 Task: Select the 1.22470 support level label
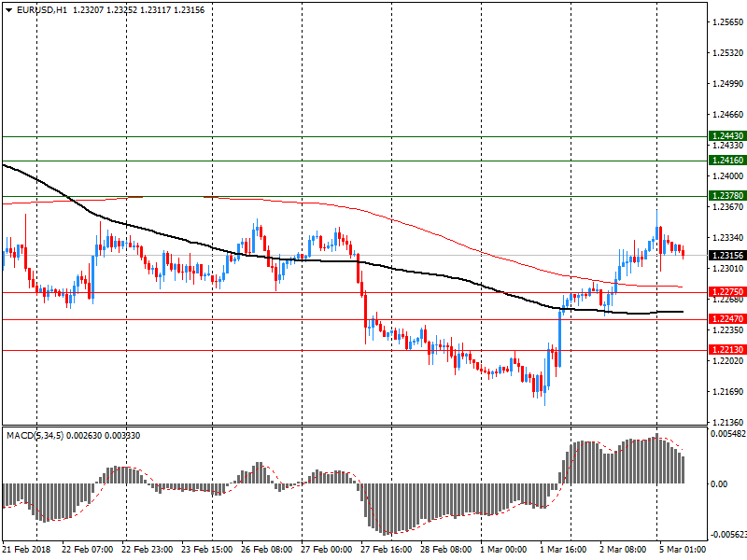point(727,319)
